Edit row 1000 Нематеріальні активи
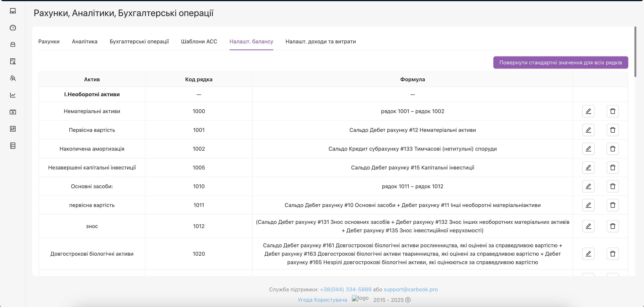 pyautogui.click(x=588, y=111)
